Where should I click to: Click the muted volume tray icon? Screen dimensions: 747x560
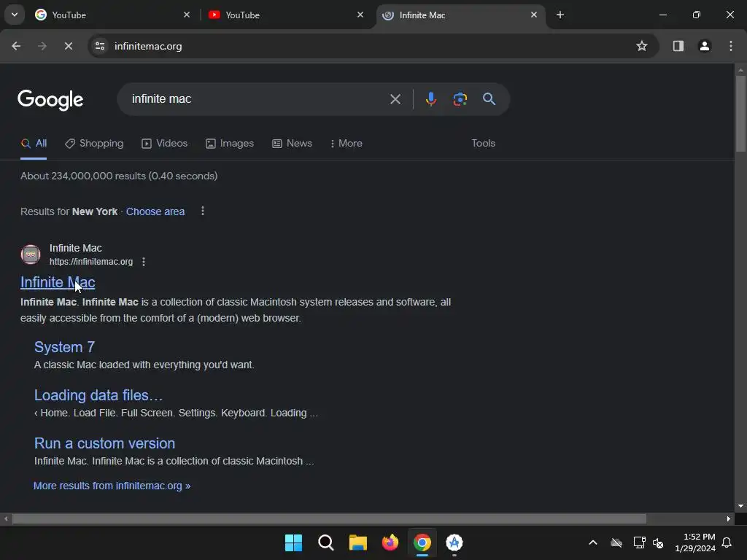tap(658, 542)
